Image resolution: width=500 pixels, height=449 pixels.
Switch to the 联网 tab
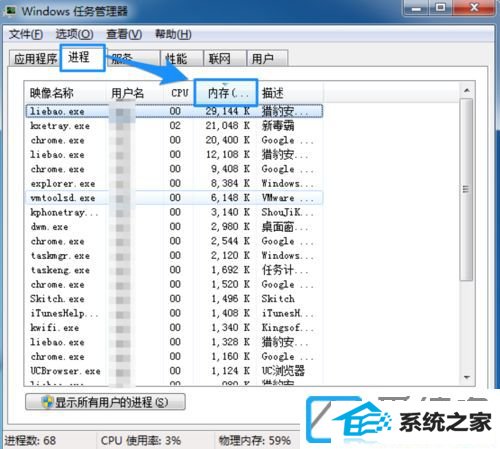(x=225, y=59)
